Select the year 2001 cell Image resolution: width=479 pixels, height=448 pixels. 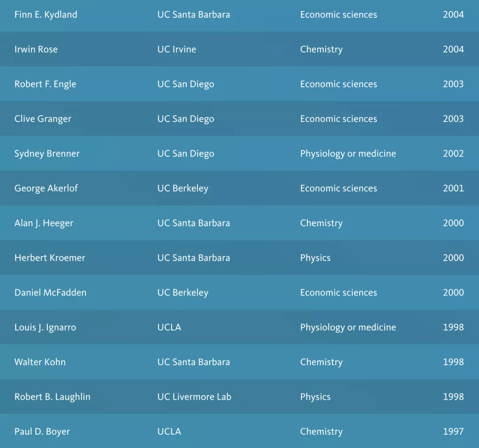(453, 188)
